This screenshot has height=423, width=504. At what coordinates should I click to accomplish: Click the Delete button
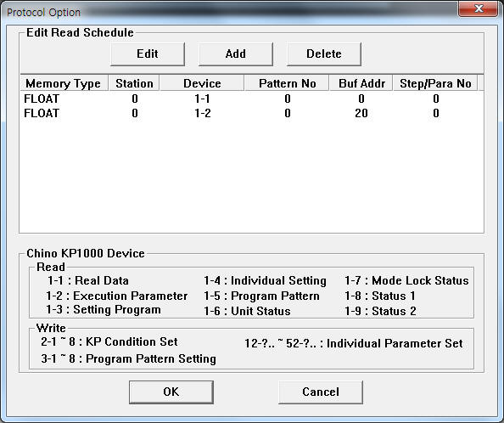(323, 54)
